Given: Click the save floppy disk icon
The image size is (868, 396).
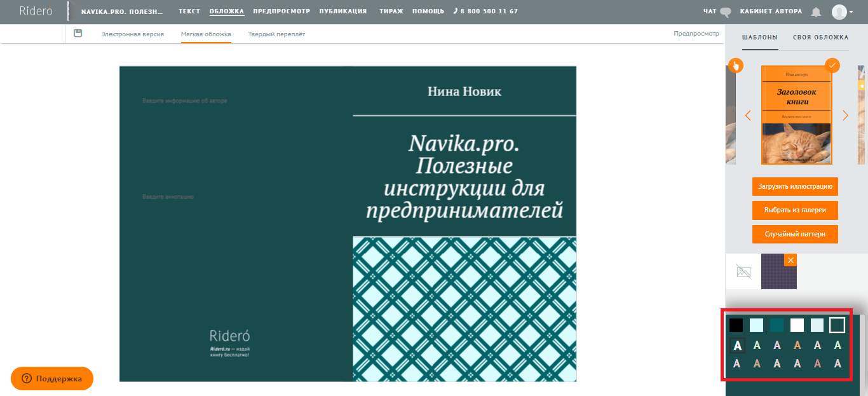Looking at the screenshot, I should point(78,34).
